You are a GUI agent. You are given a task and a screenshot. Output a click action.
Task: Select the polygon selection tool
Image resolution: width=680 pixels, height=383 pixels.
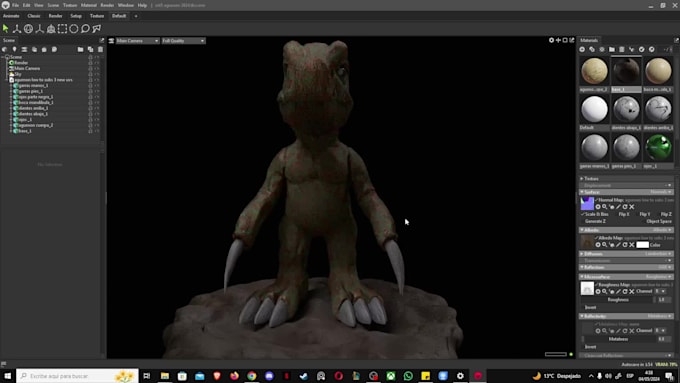point(97,29)
